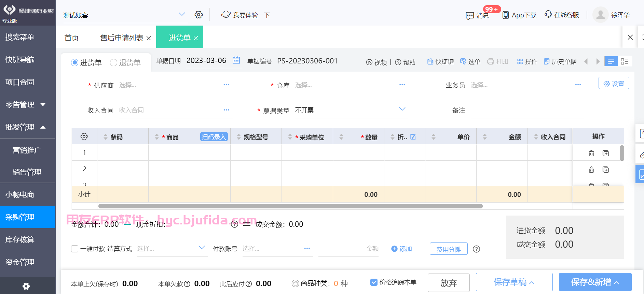Open 在线客服 headset icon

pyautogui.click(x=548, y=14)
